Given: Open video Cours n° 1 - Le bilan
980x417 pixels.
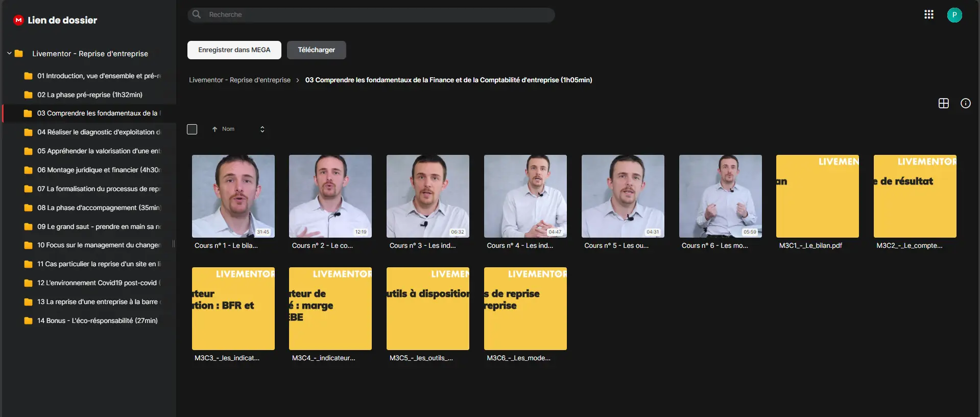Looking at the screenshot, I should [x=233, y=196].
